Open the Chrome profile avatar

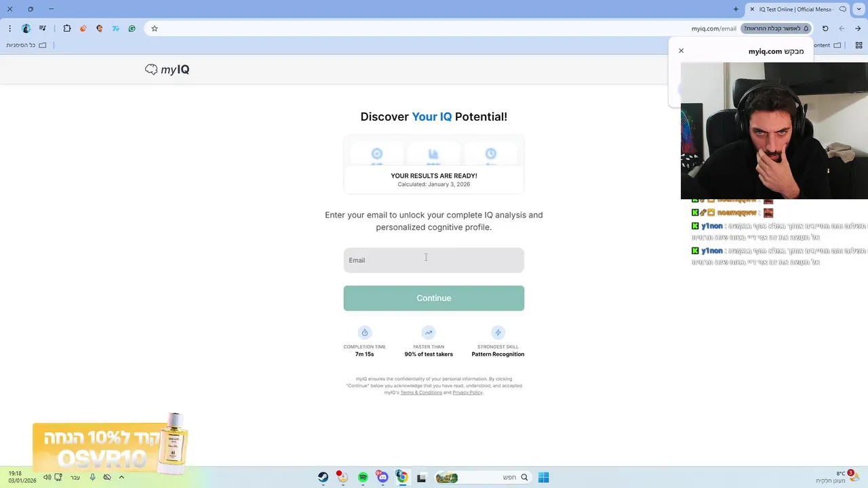(x=26, y=28)
